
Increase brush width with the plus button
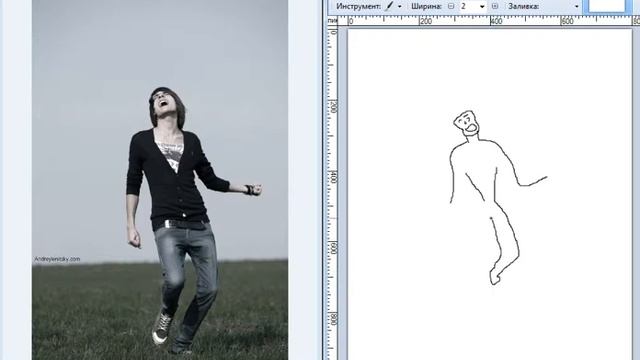tap(495, 6)
